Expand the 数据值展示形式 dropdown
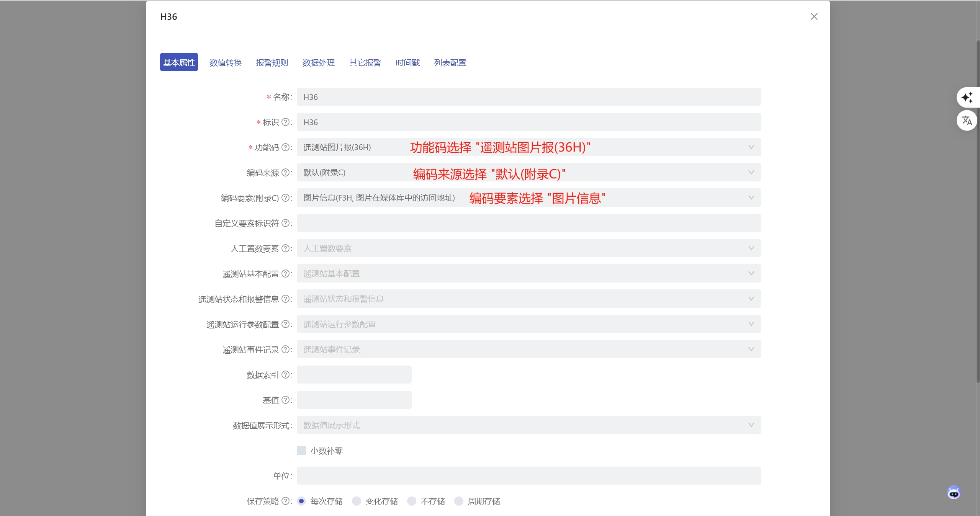980x516 pixels. tap(529, 425)
